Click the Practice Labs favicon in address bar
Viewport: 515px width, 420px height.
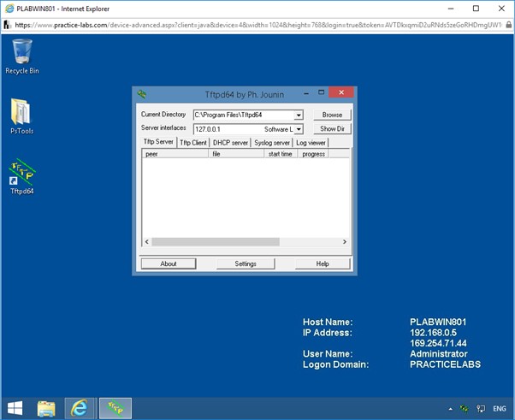click(x=7, y=25)
